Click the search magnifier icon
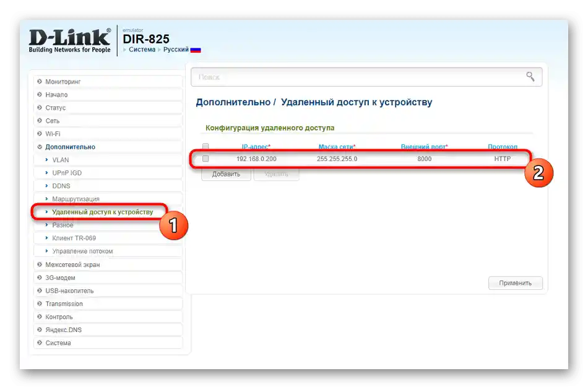588x389 pixels. pyautogui.click(x=530, y=77)
